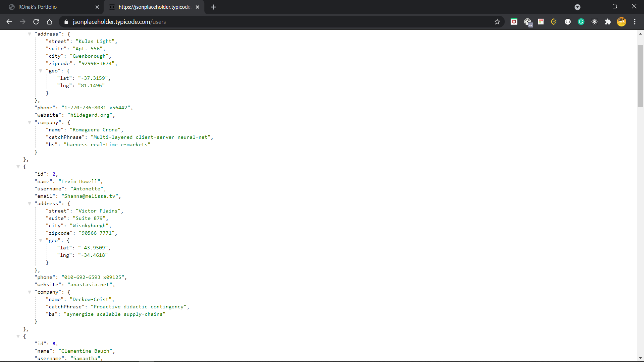Click phone "1-770-736-8031 x56442"
Viewport: 644px width, 362px height.
(96, 108)
